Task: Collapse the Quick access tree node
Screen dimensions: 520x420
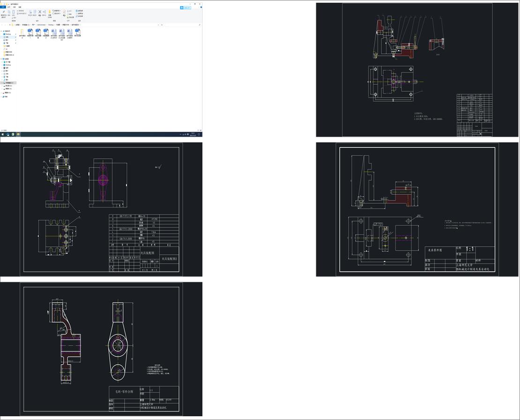Action: pyautogui.click(x=1, y=31)
